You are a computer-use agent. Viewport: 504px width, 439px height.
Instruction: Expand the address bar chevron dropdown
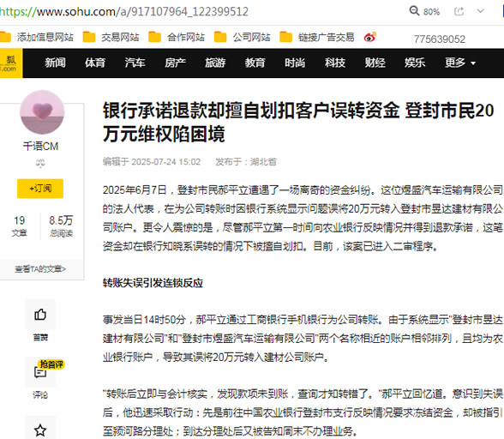[481, 11]
